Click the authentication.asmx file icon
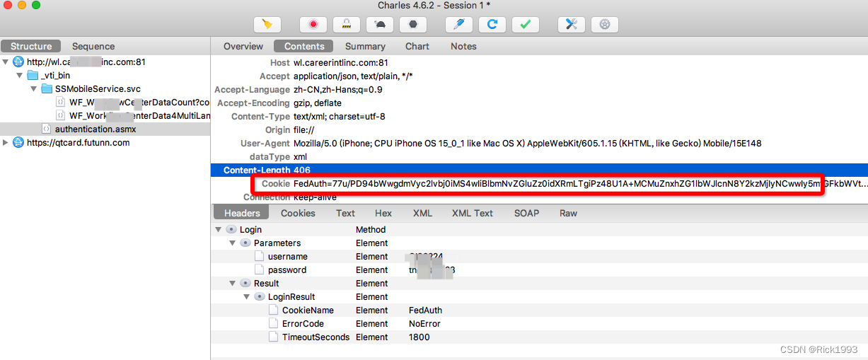The image size is (868, 360). point(47,129)
